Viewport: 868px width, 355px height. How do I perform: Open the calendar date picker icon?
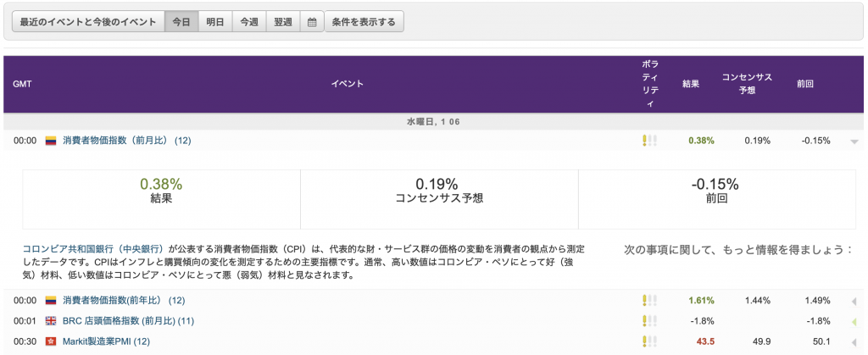[312, 23]
